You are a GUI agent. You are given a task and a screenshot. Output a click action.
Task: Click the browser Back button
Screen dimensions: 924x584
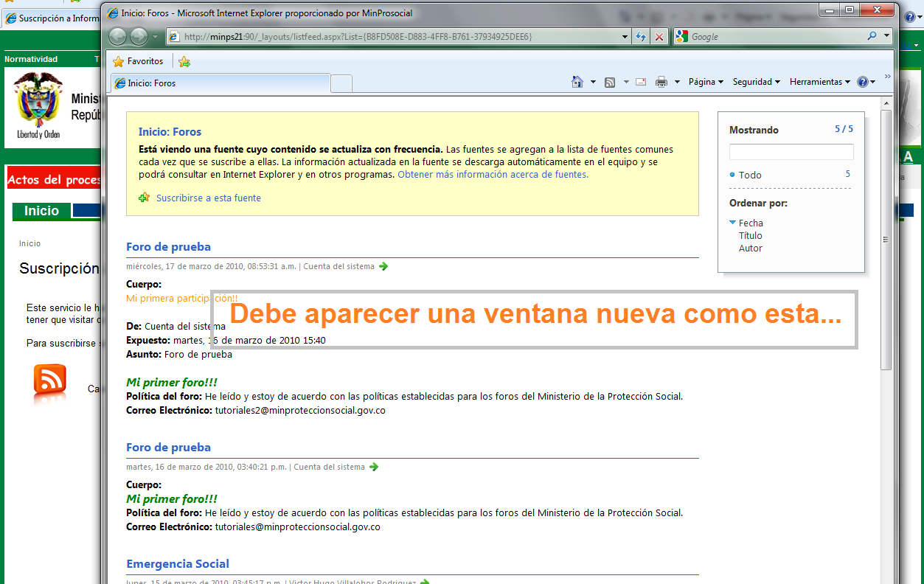(x=118, y=36)
